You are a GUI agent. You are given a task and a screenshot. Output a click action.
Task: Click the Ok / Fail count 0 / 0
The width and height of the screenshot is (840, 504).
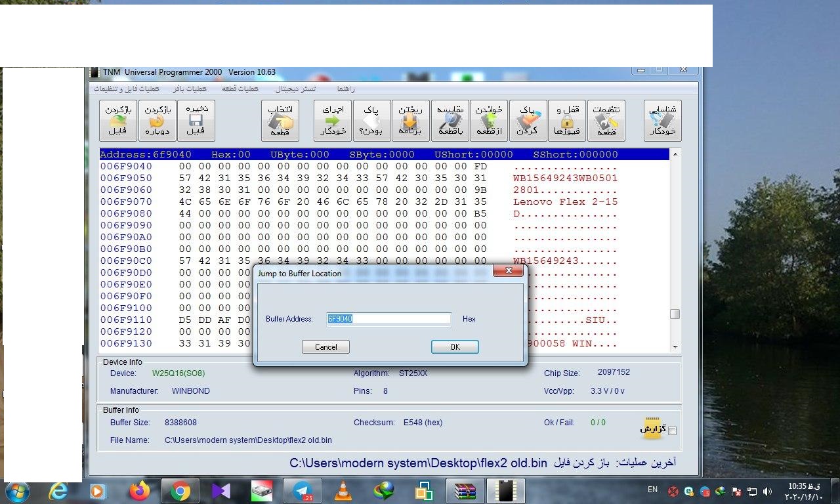[x=598, y=423]
